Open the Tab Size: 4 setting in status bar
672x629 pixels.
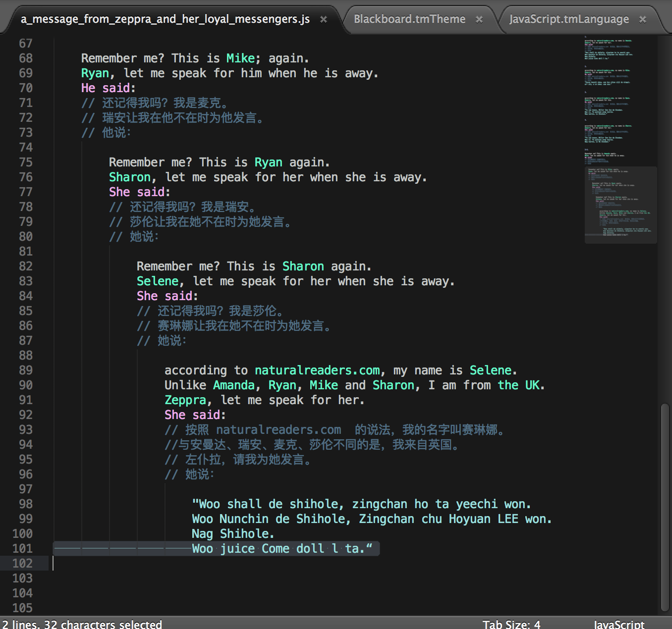(x=511, y=624)
